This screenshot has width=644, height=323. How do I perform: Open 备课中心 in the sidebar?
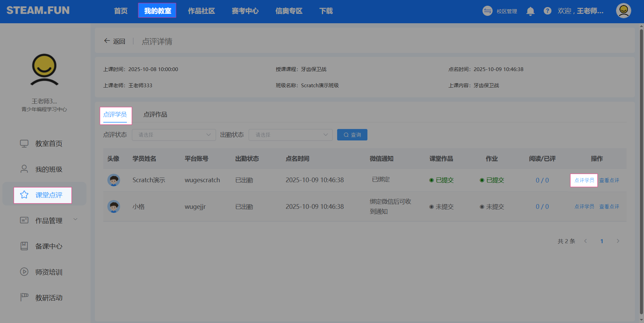pyautogui.click(x=48, y=246)
